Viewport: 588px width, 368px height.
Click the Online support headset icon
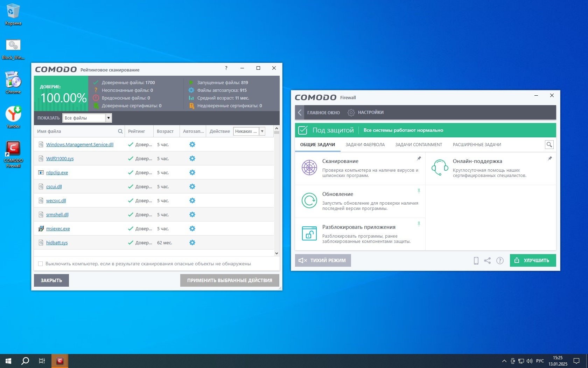[x=440, y=168]
